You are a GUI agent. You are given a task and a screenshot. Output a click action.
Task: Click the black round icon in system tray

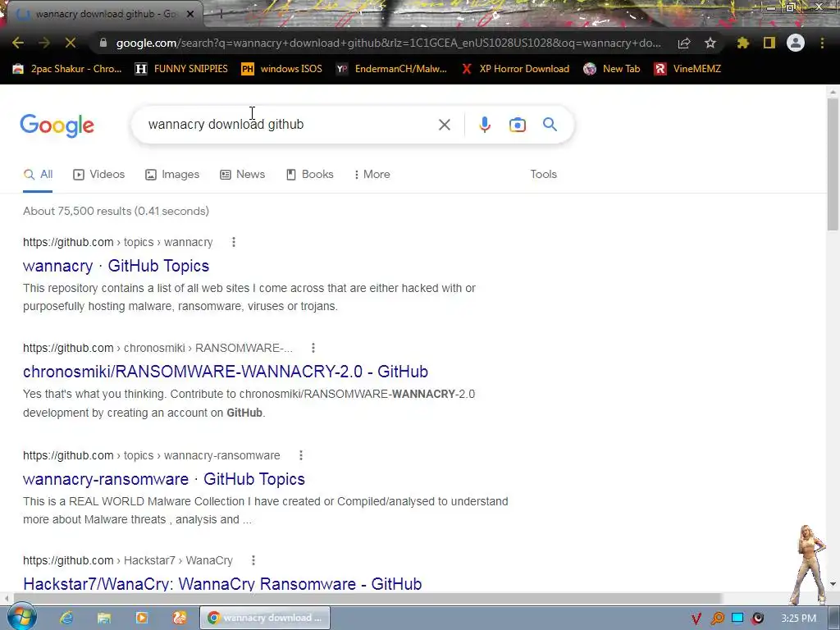757,619
